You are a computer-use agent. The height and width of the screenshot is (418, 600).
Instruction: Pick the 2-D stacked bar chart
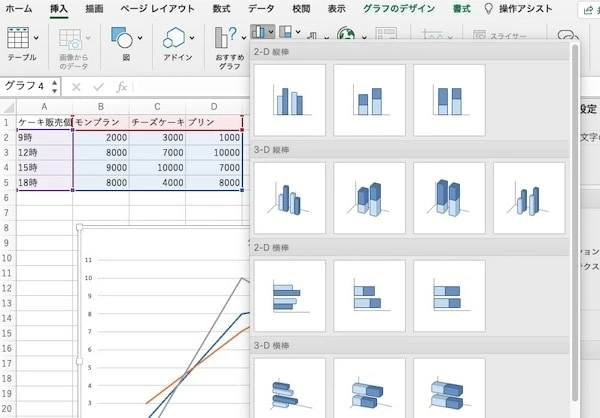pyautogui.click(x=369, y=296)
